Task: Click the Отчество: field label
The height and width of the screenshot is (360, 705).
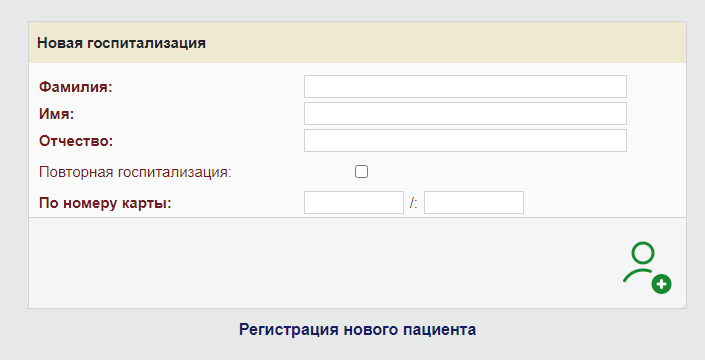Action: (76, 141)
